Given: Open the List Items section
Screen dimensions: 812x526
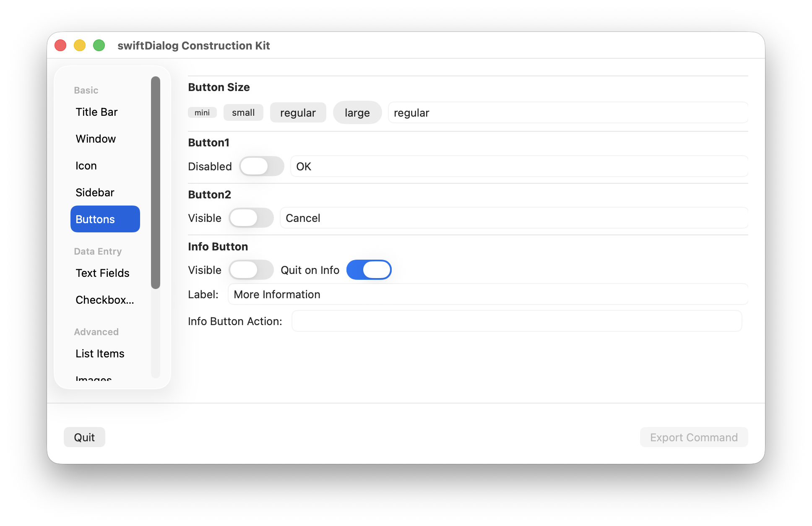Looking at the screenshot, I should (x=100, y=354).
